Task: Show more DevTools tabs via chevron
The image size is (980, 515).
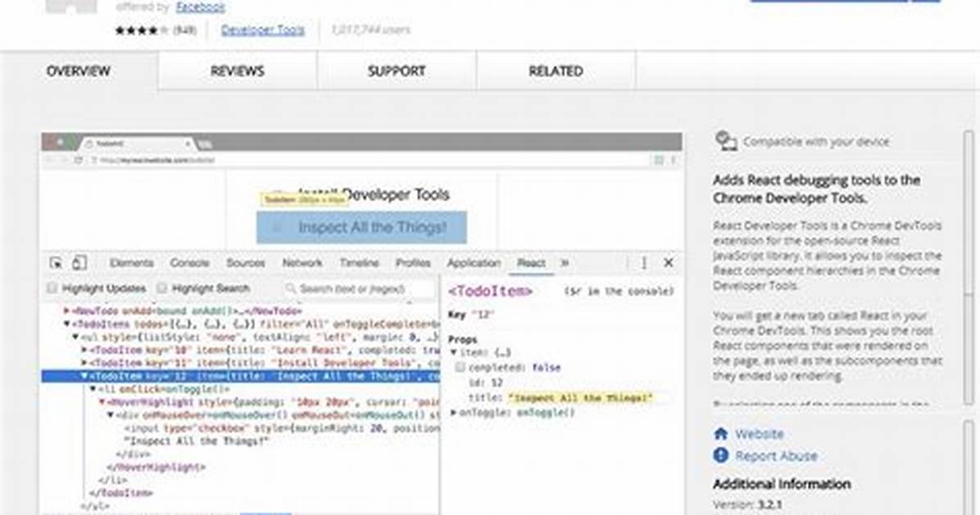Action: (565, 262)
